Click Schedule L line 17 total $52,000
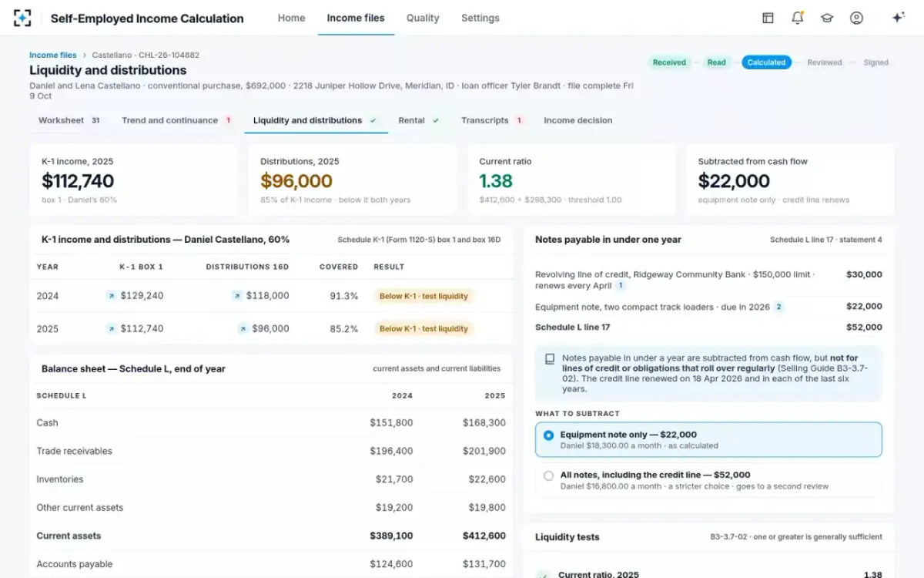 864,328
